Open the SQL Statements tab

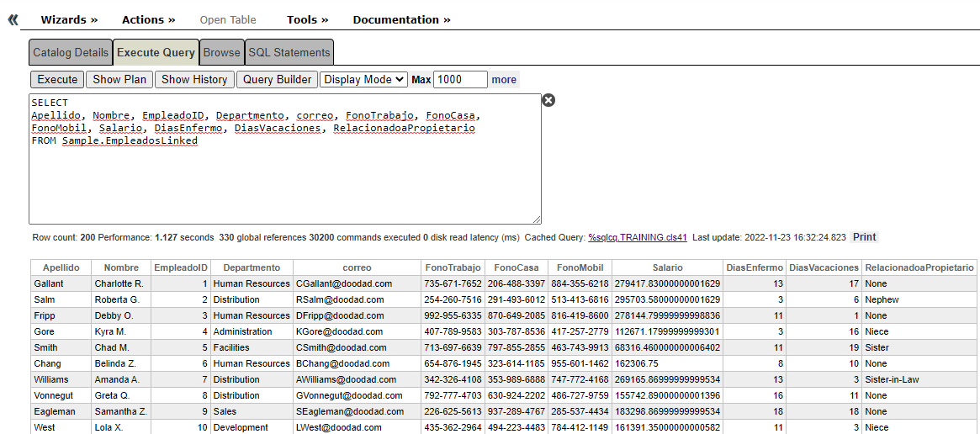click(289, 52)
